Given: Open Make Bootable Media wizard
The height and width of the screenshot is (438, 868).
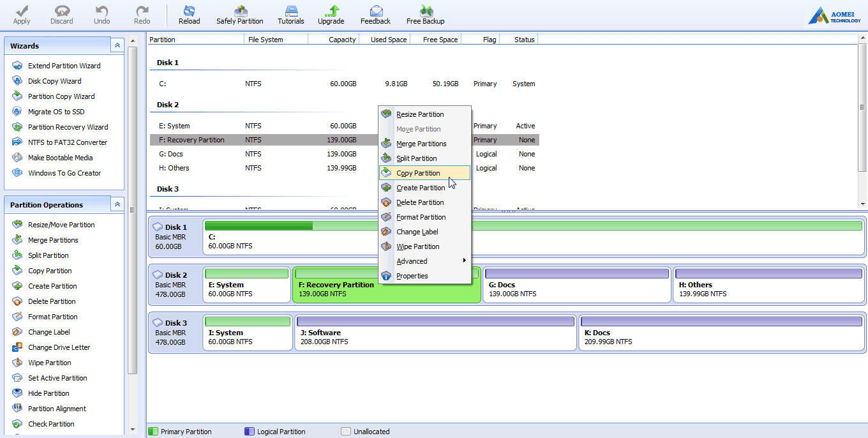Looking at the screenshot, I should pyautogui.click(x=60, y=158).
